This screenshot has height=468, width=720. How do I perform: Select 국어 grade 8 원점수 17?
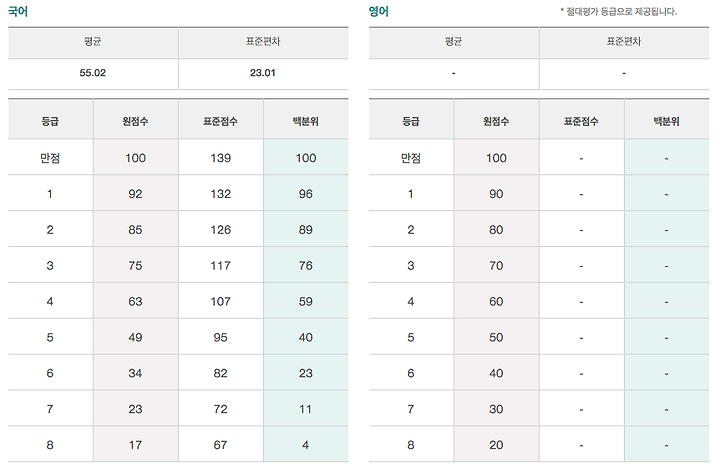point(135,445)
